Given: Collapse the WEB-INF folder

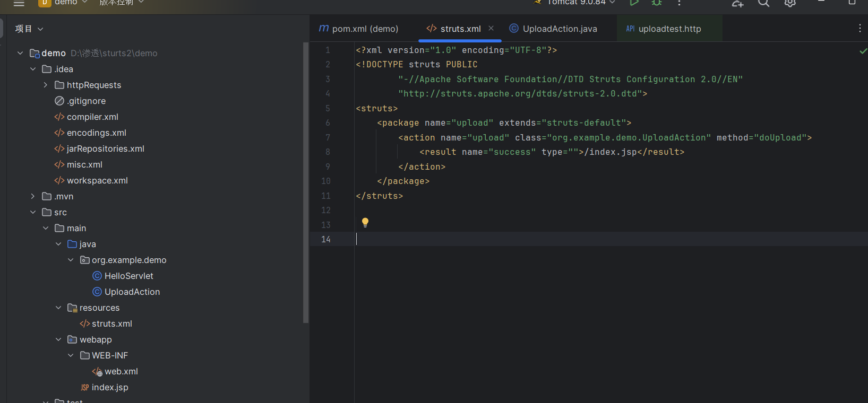Looking at the screenshot, I should [71, 355].
